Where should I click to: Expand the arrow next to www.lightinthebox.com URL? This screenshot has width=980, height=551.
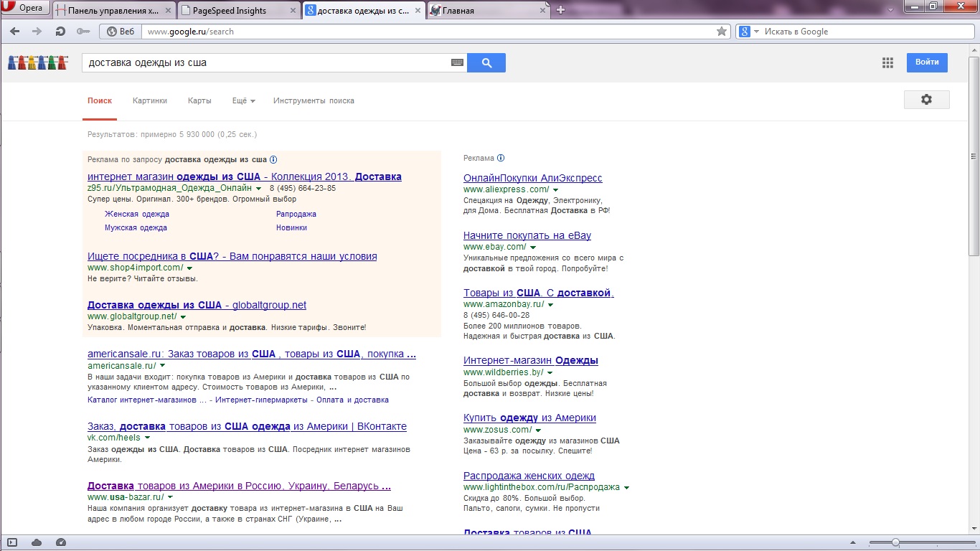pyautogui.click(x=626, y=488)
